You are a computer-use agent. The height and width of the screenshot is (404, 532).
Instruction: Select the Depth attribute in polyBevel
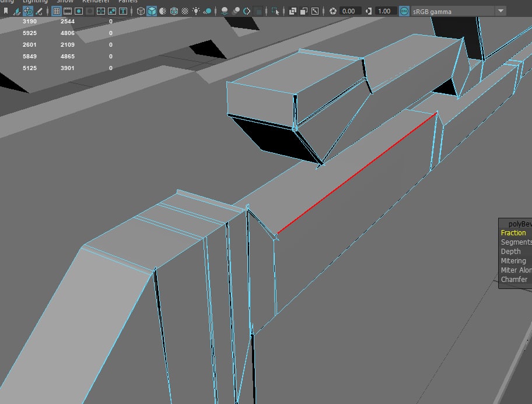pos(510,252)
